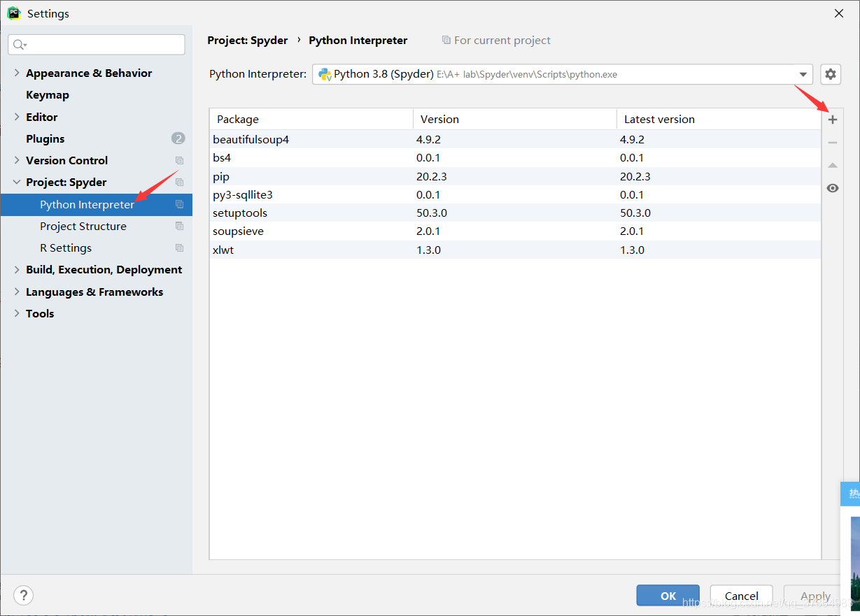Click the settings search input field
Image resolution: width=860 pixels, height=616 pixels.
pos(97,45)
